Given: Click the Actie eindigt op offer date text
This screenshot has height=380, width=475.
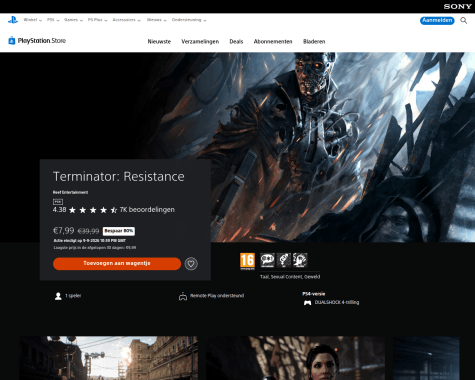Looking at the screenshot, I should tap(90, 241).
